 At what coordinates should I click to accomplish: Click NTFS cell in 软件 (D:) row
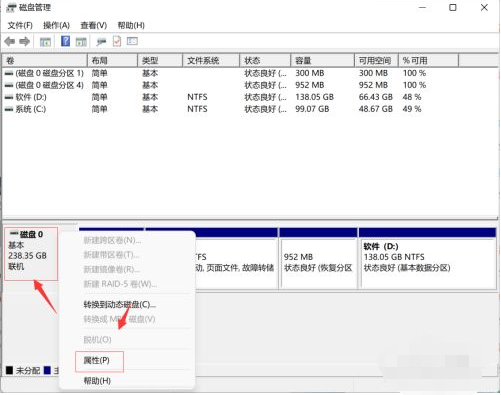197,97
